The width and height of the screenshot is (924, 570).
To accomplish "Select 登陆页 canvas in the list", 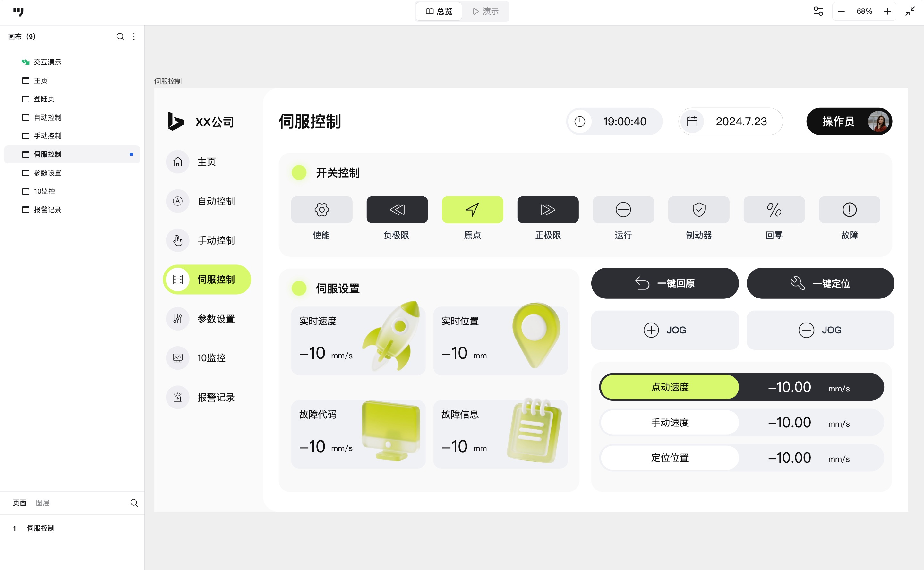I will point(72,99).
